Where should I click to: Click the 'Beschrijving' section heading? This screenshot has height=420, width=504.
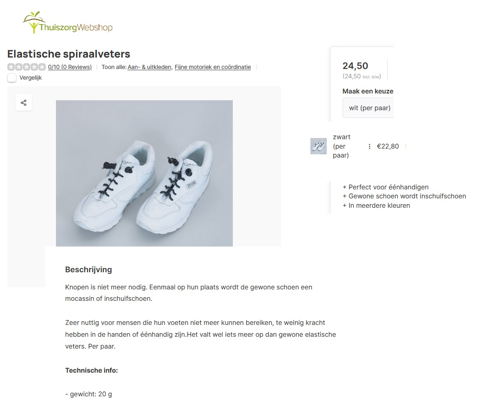pyautogui.click(x=89, y=270)
